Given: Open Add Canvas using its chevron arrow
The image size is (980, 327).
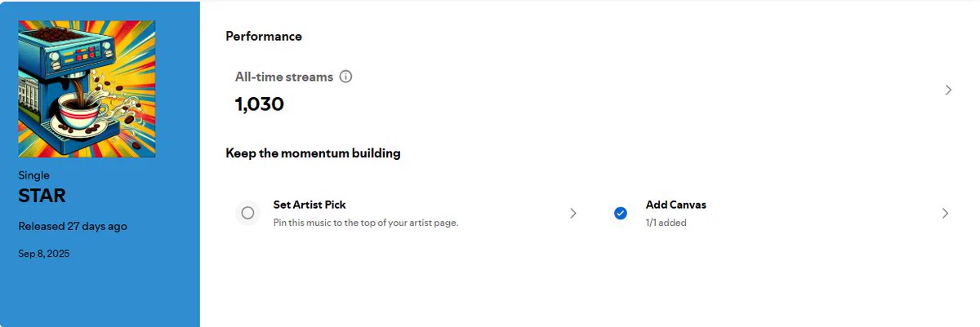Looking at the screenshot, I should click(x=945, y=213).
